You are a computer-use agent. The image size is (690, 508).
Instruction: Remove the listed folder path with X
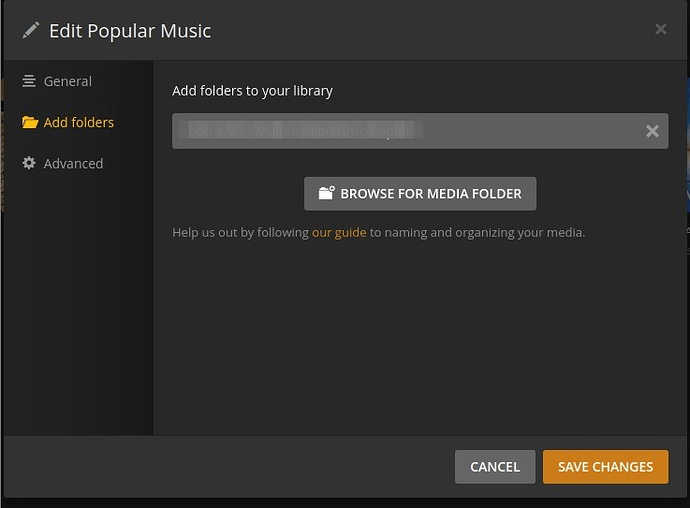(x=652, y=131)
